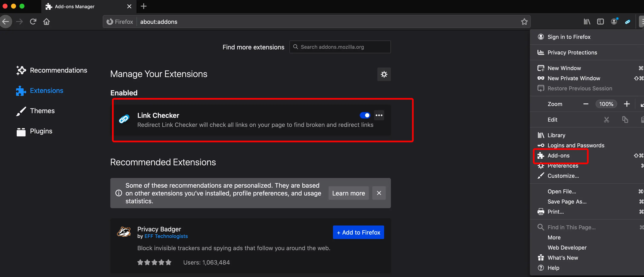
Task: Open the extensions gear tools menu
Action: 384,74
